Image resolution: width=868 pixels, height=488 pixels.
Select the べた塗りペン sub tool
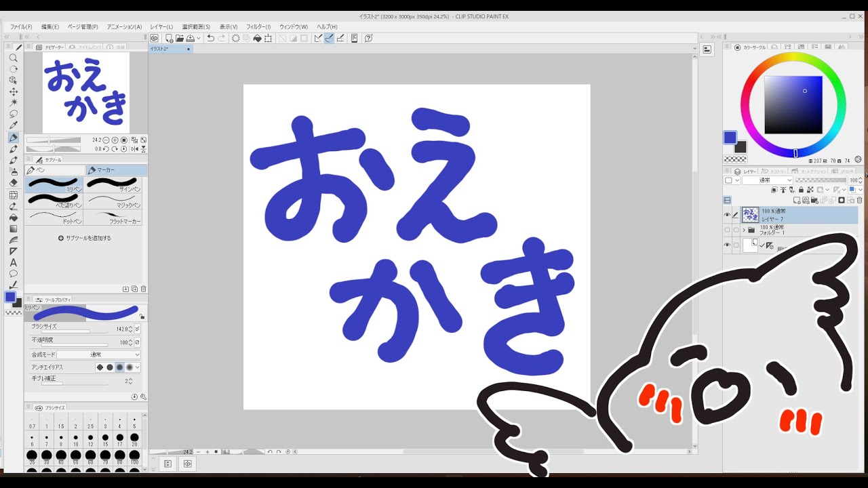54,201
